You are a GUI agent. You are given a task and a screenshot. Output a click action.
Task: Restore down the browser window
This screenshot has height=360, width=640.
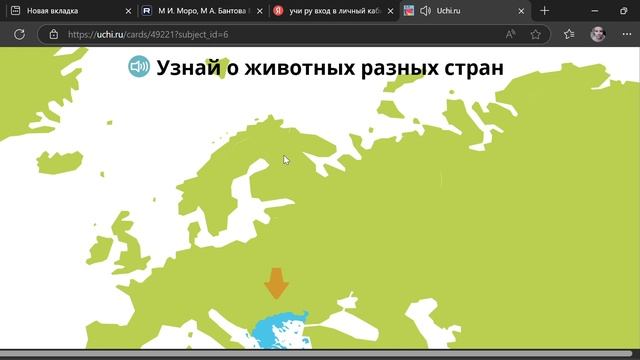pos(623,11)
